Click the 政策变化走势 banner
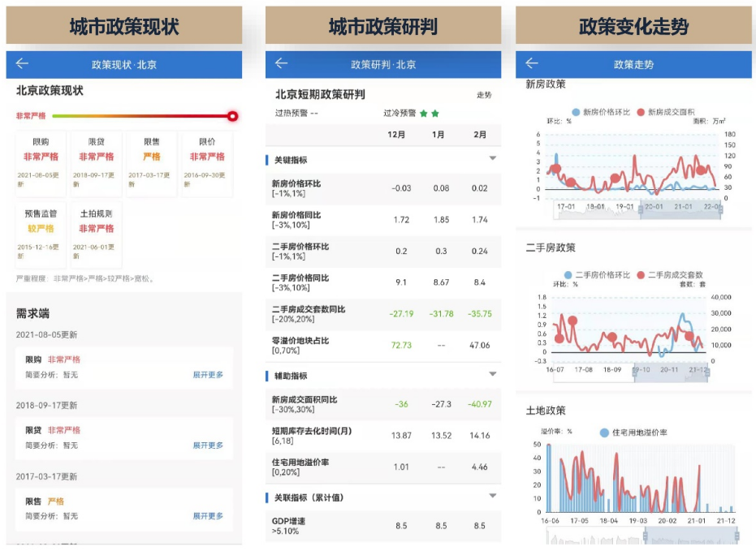Screen dimensions: 756x551 pyautogui.click(x=633, y=26)
